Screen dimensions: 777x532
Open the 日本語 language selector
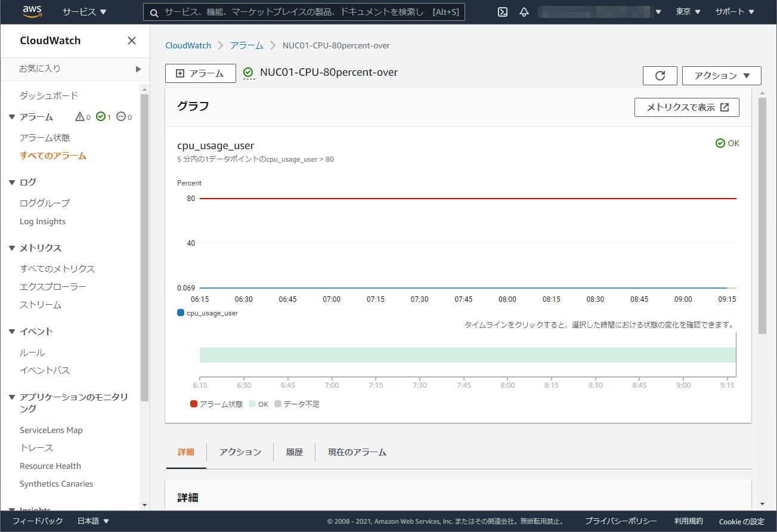[x=93, y=521]
